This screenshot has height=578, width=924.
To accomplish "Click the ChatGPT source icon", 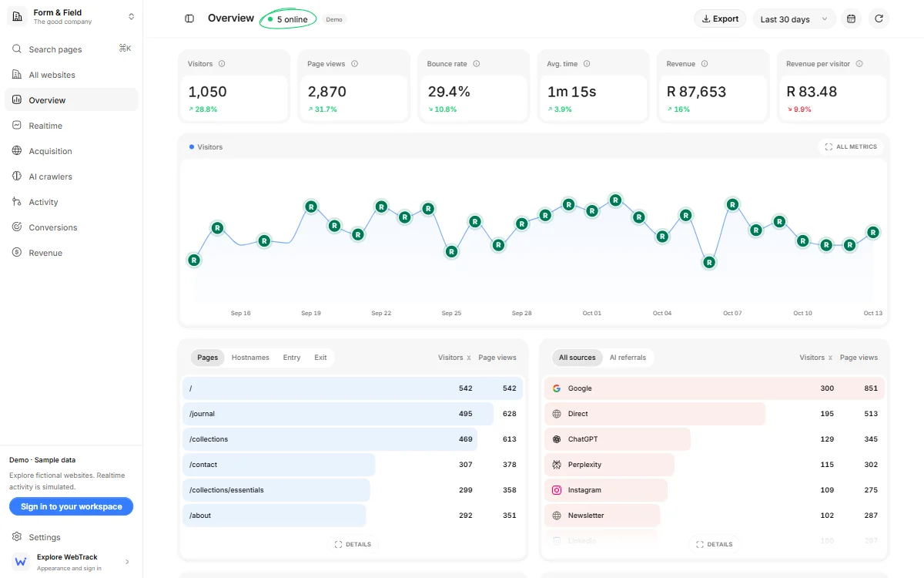I will coord(557,439).
